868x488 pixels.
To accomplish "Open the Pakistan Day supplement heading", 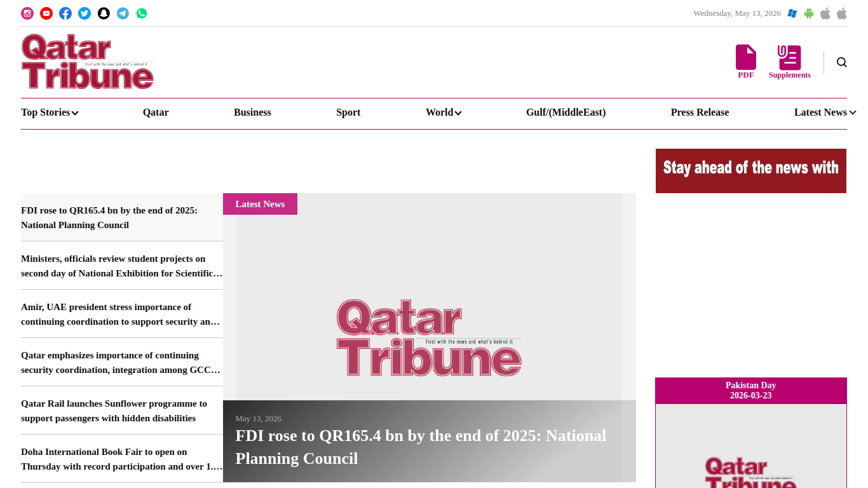I will click(751, 390).
